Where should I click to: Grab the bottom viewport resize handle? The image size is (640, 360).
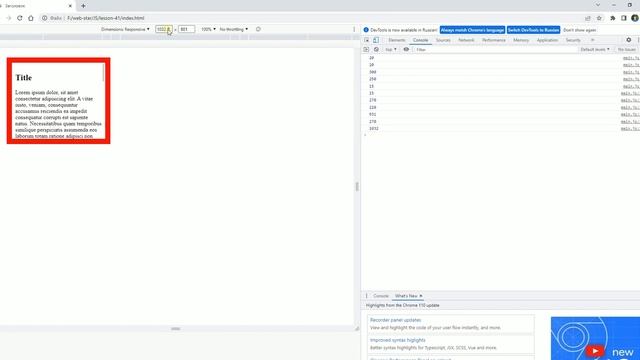pos(176,329)
